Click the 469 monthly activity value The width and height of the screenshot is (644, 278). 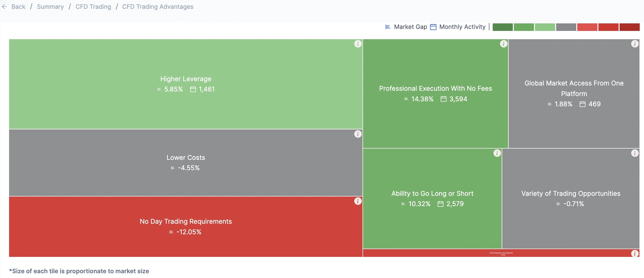click(x=594, y=104)
